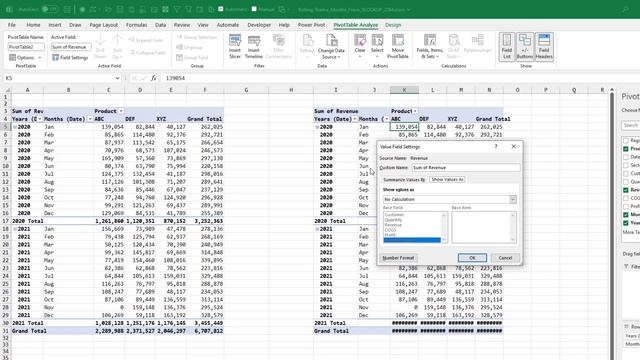This screenshot has height=360, width=640.
Task: Open the Years (Date) filter in right pivot
Action: [354, 119]
